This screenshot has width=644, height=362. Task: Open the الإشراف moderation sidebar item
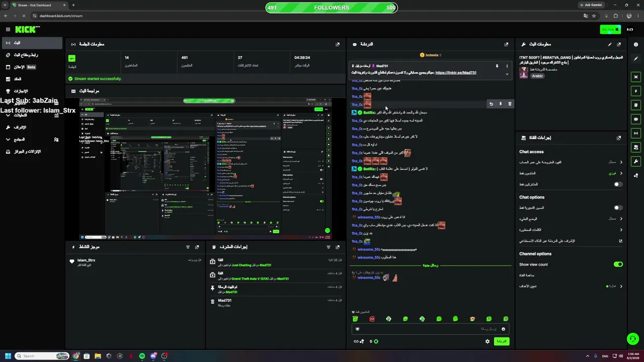[32, 127]
